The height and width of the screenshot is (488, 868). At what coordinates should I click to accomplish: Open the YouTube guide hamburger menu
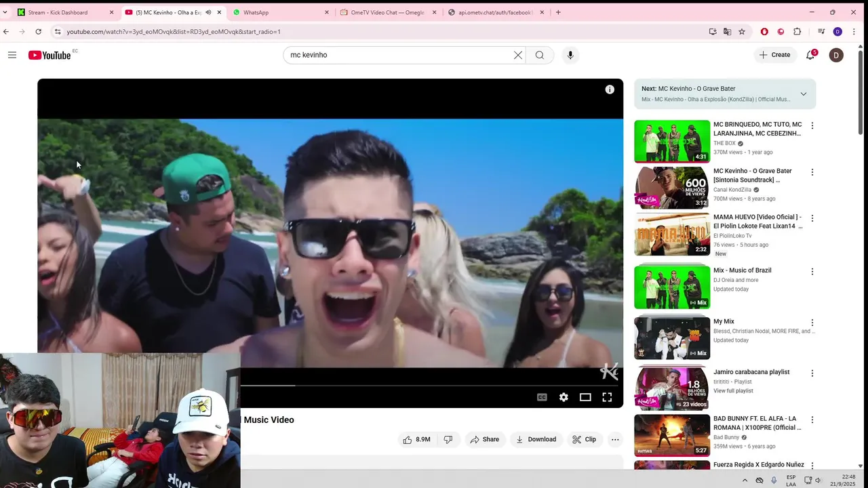[12, 55]
